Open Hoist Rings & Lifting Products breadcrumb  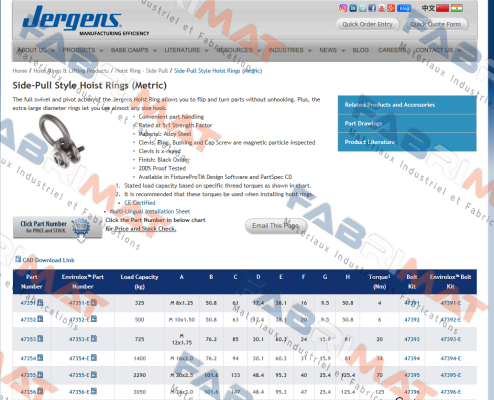coord(71,71)
